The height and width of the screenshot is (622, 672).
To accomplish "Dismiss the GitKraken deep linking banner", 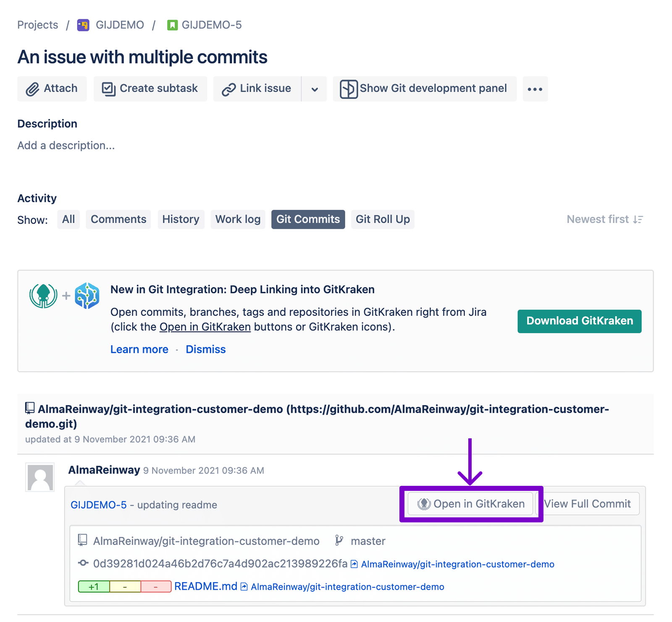I will coord(205,349).
